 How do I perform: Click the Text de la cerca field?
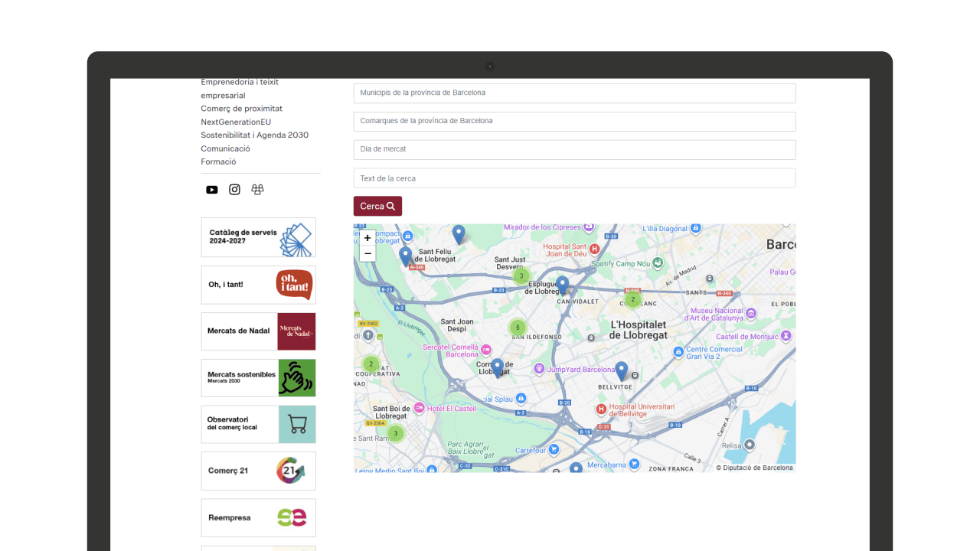coord(574,178)
